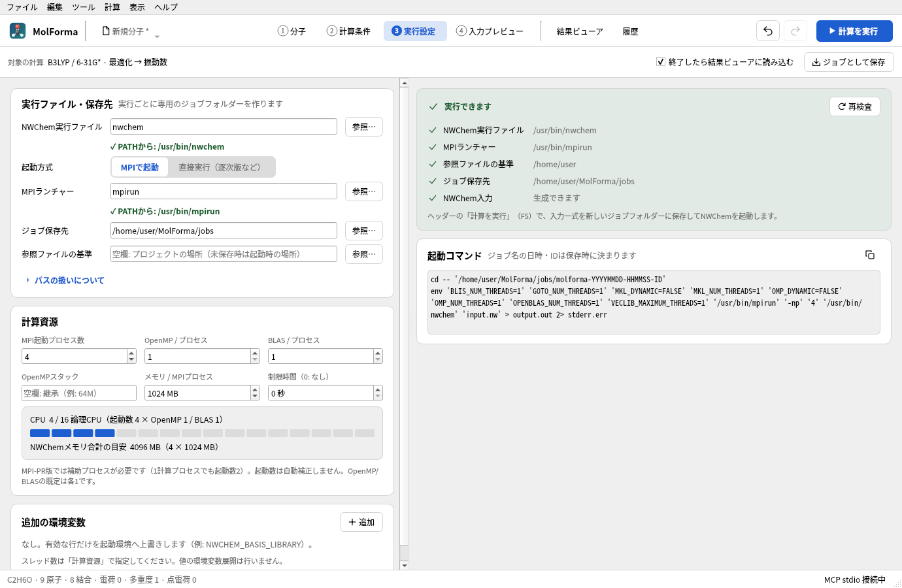The image size is (902, 588).
Task: Open the 結果ビューア tab
Action: (580, 31)
